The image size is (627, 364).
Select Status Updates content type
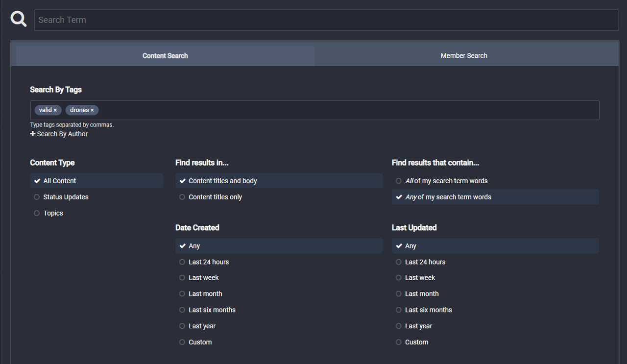(x=66, y=197)
